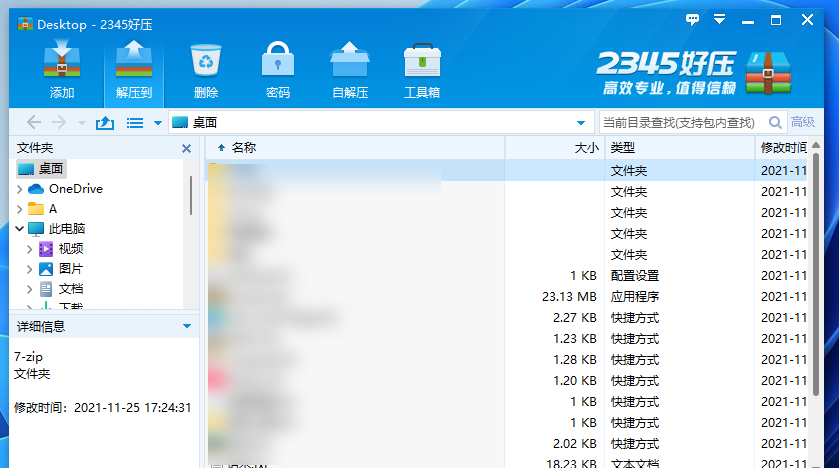Collapse the 详细信息 details panel arrow

coord(187,326)
